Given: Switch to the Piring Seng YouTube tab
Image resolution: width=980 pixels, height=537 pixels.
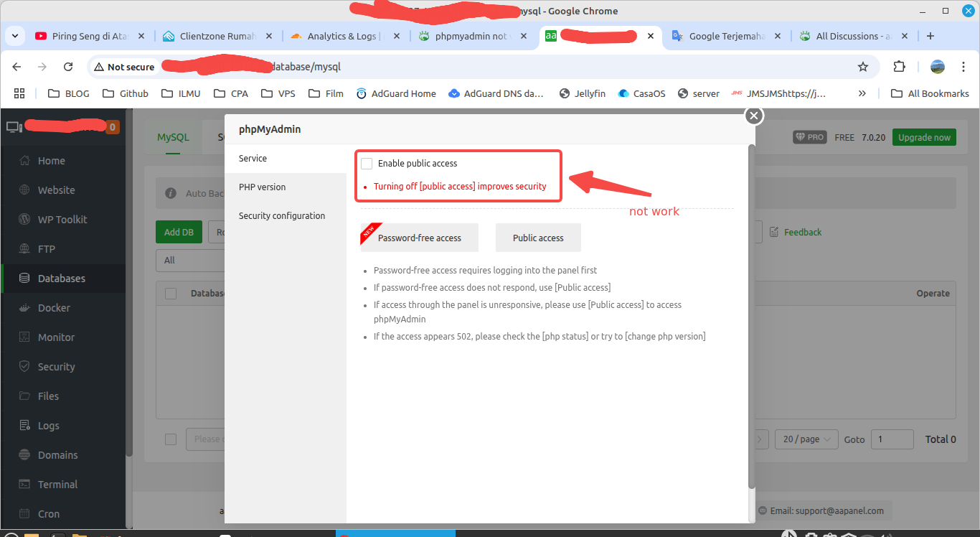Looking at the screenshot, I should tap(90, 36).
